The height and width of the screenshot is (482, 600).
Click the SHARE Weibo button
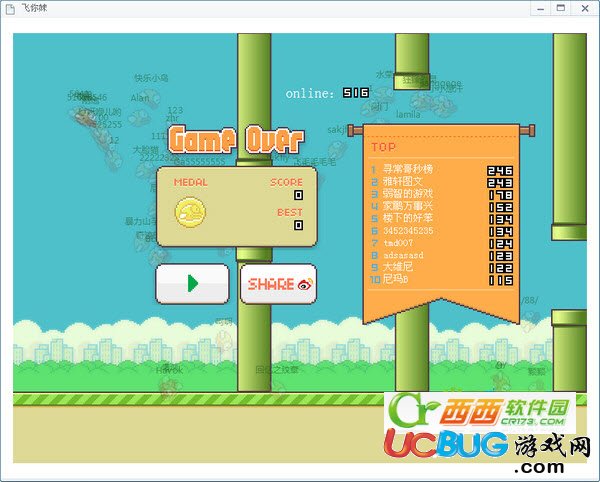coord(278,284)
